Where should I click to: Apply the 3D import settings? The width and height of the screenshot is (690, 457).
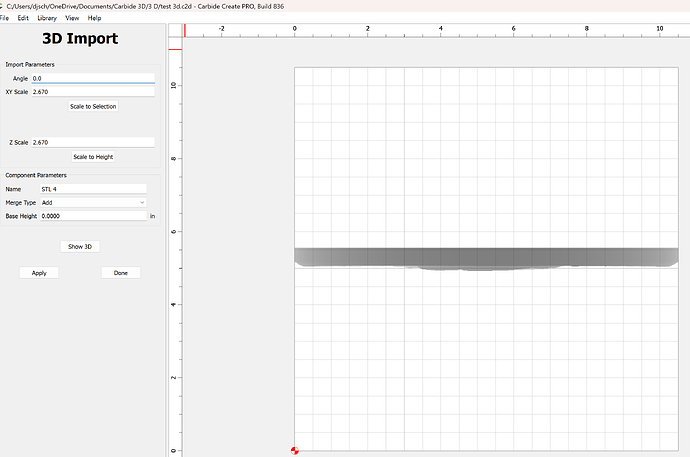coord(39,272)
